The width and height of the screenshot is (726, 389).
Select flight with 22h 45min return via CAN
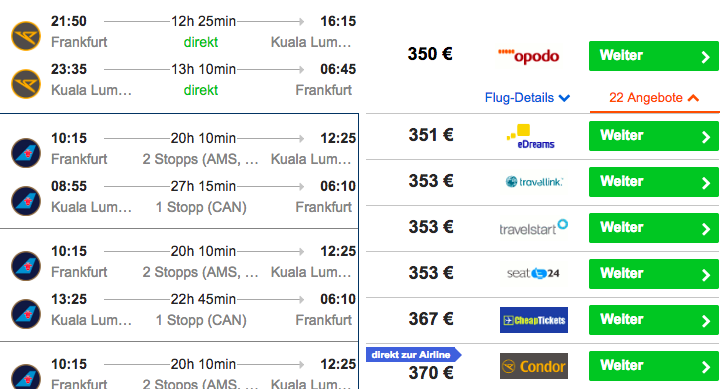179,285
